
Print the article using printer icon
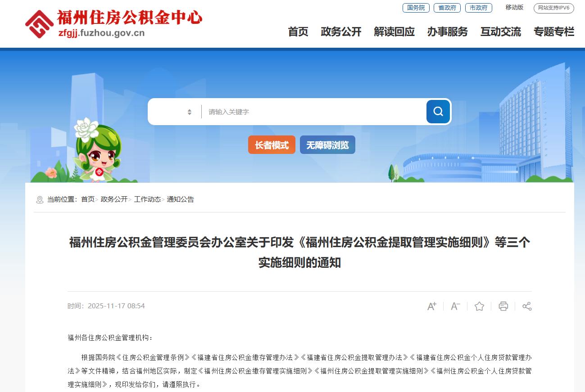tap(503, 306)
